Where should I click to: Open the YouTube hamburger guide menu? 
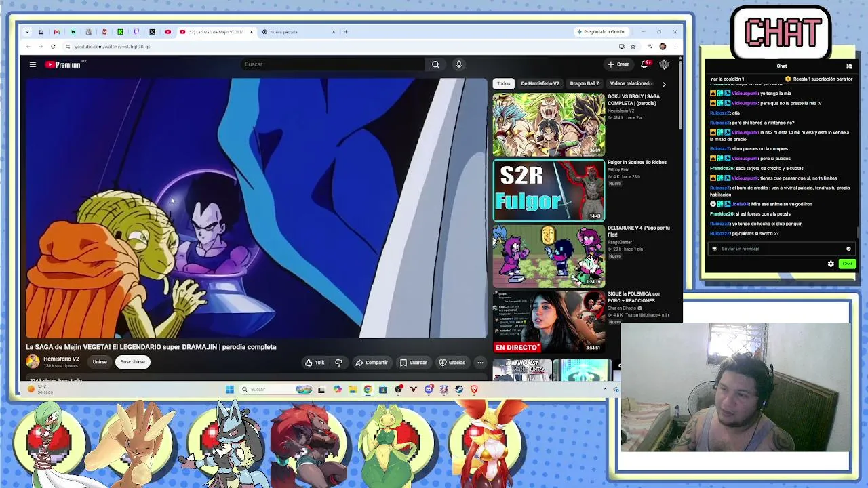click(x=33, y=64)
